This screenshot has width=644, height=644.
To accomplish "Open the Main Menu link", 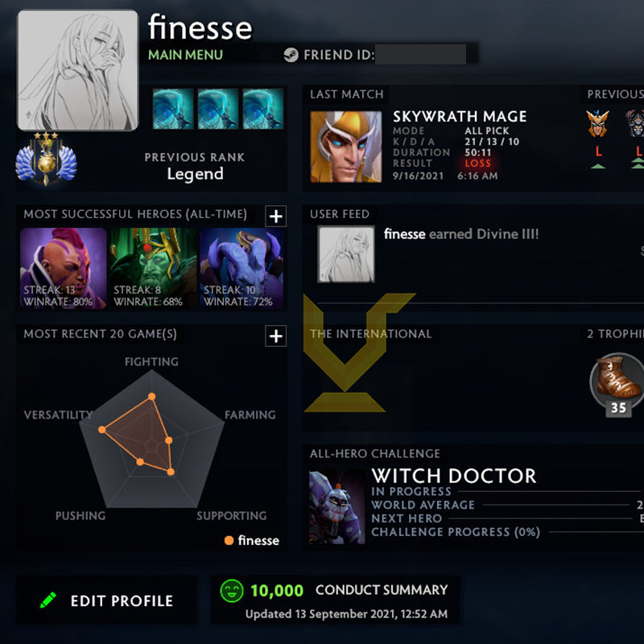I will [185, 55].
